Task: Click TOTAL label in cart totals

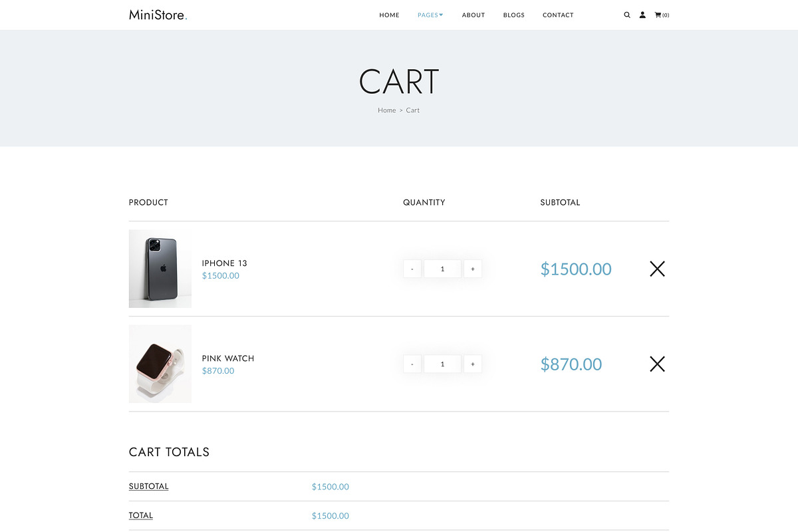Action: point(141,515)
